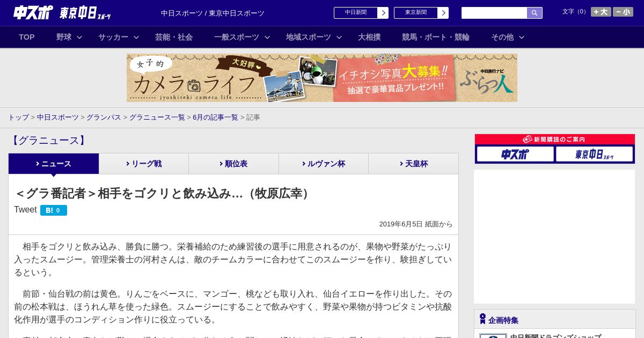Expand その他 dropdown chevron
Viewport: 644px width, 338px height.
click(522, 37)
